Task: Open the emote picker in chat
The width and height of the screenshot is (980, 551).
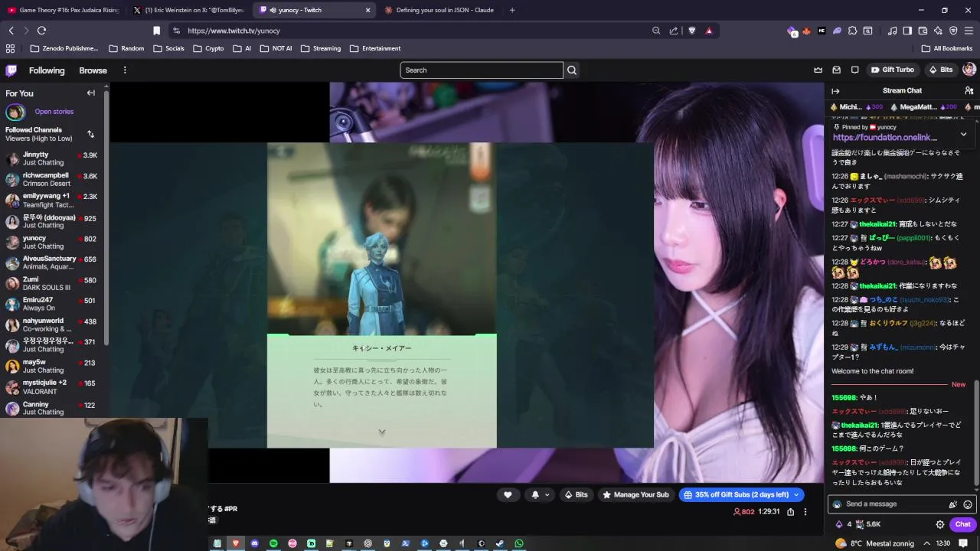Action: (968, 504)
